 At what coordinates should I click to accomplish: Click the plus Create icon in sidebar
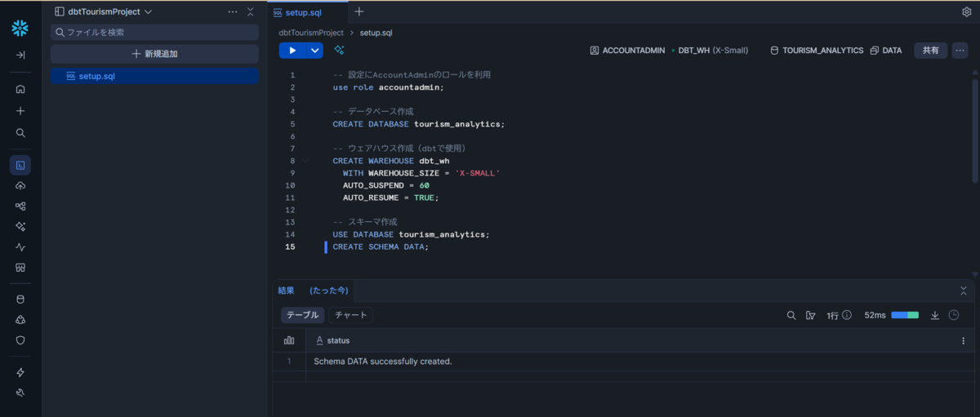pos(20,111)
